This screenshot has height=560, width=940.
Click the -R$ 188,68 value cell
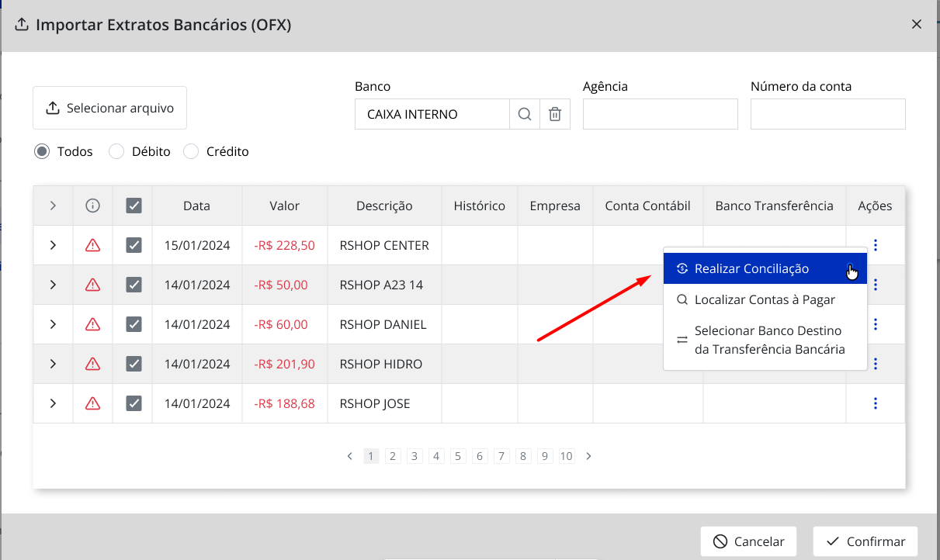click(x=285, y=403)
